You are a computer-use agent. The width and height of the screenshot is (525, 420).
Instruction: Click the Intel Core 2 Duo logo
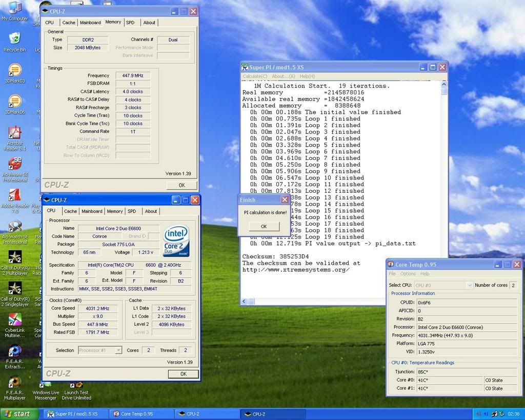click(176, 241)
